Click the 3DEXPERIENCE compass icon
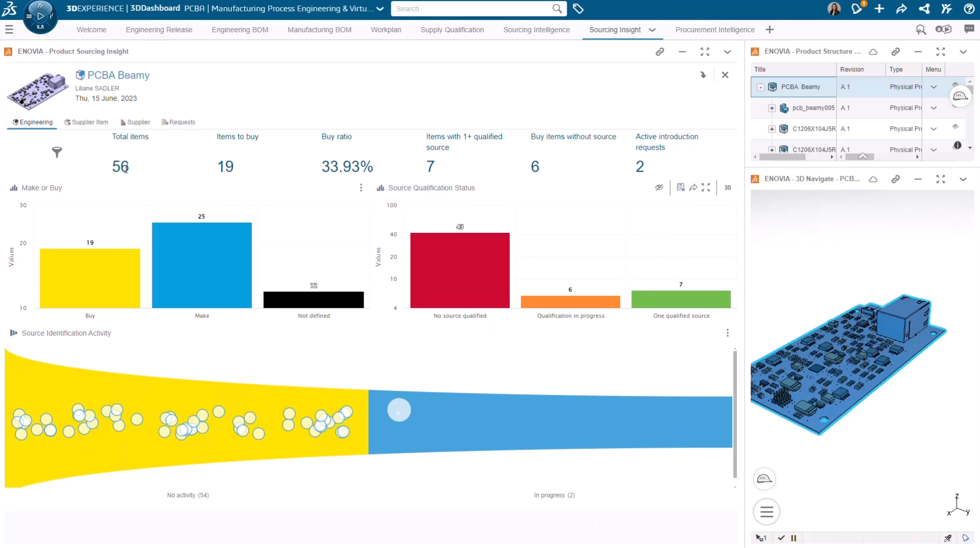The width and height of the screenshot is (980, 548). [x=40, y=16]
